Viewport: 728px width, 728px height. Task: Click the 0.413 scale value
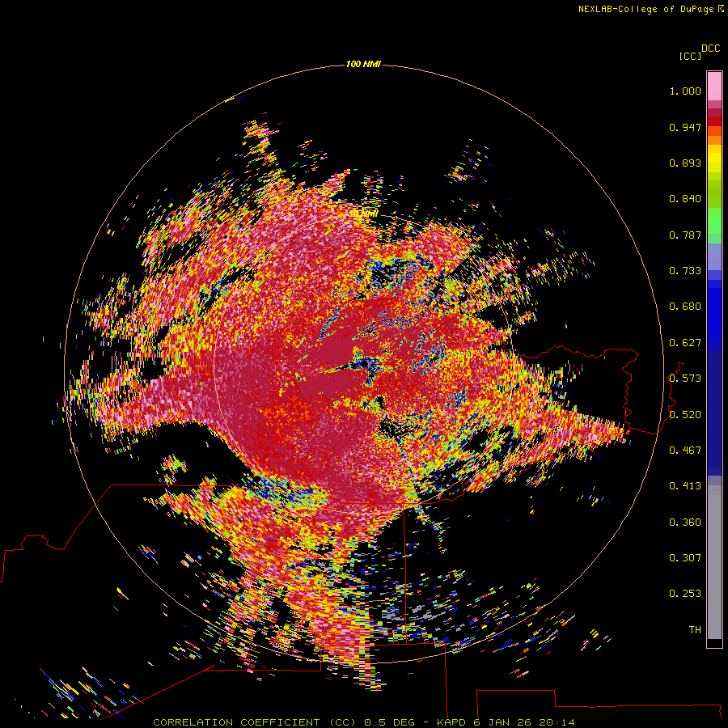pyautogui.click(x=685, y=486)
